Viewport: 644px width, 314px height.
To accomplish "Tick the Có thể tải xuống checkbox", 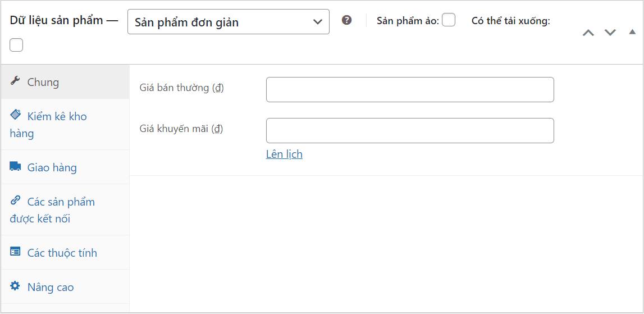I will pos(16,45).
